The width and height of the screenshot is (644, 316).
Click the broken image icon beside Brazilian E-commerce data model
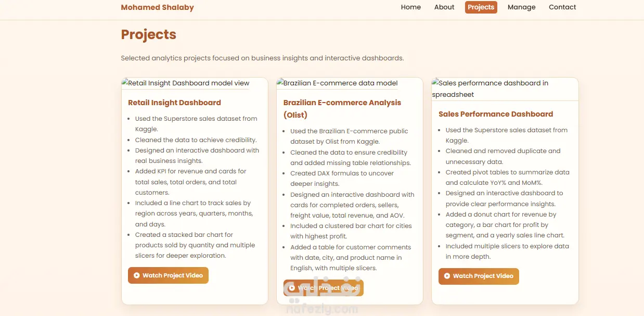[280, 83]
